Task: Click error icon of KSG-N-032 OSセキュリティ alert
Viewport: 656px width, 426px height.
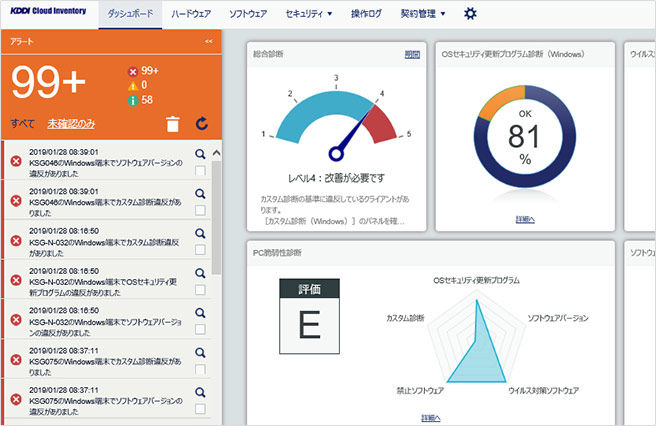Action: (x=16, y=280)
